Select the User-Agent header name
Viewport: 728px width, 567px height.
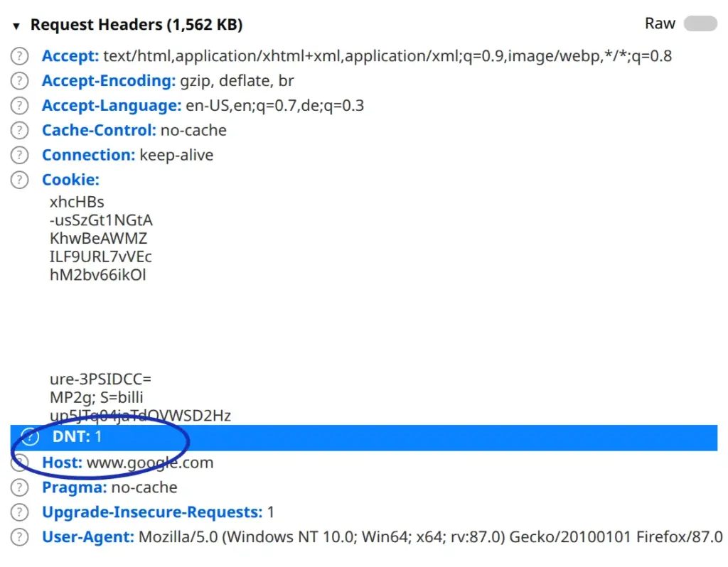pyautogui.click(x=87, y=537)
